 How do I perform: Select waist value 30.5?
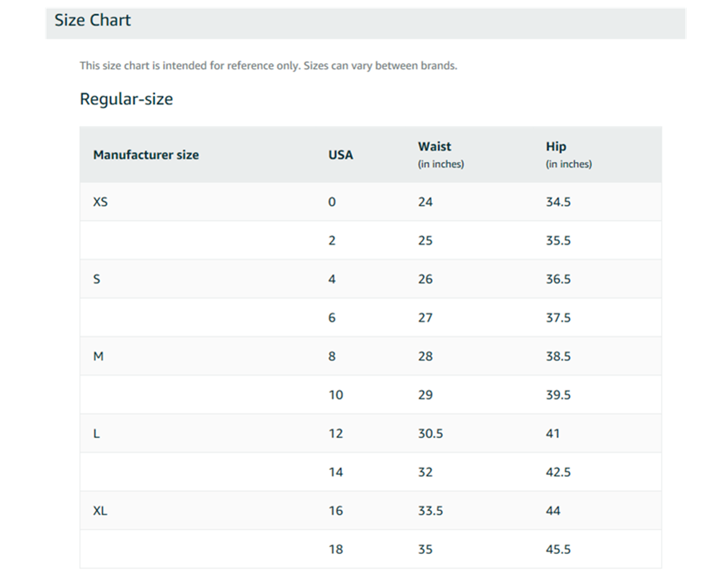(430, 434)
